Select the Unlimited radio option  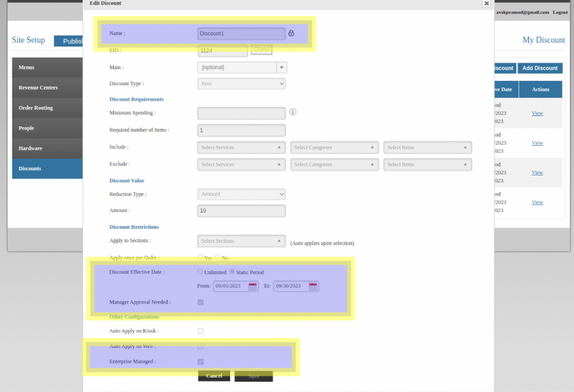coord(200,271)
